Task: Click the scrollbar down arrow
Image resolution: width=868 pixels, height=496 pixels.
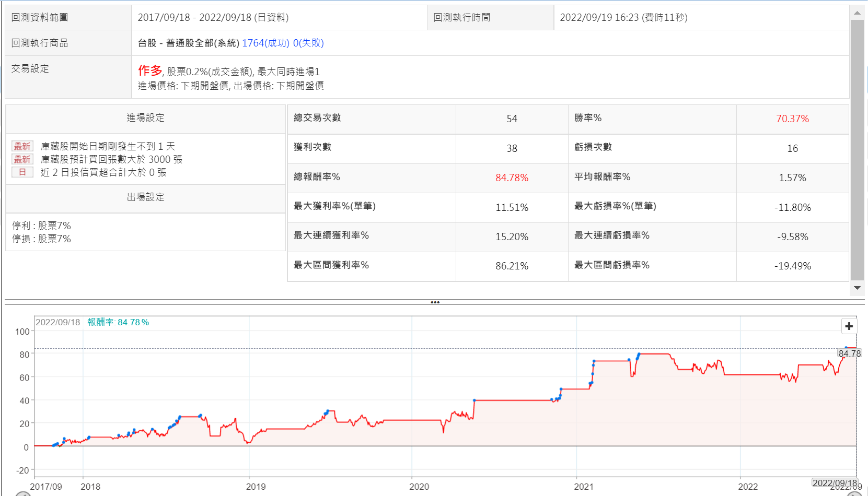Action: click(x=857, y=288)
